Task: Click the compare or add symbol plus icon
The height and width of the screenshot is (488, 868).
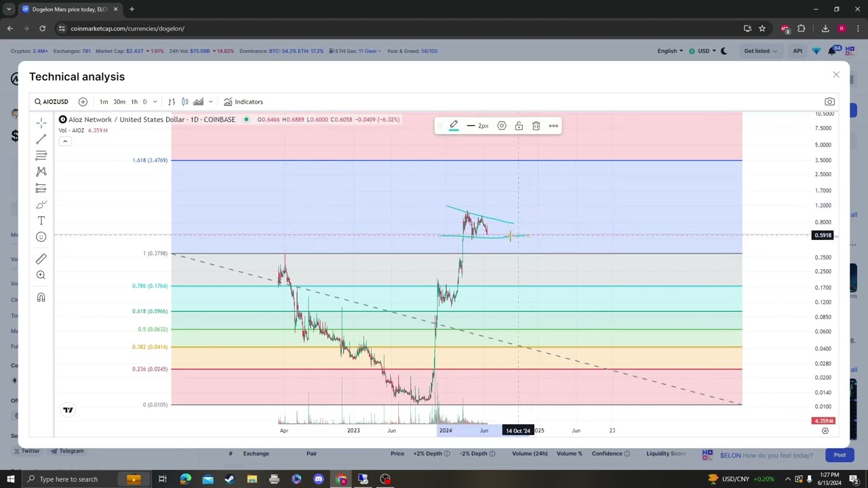Action: point(83,102)
